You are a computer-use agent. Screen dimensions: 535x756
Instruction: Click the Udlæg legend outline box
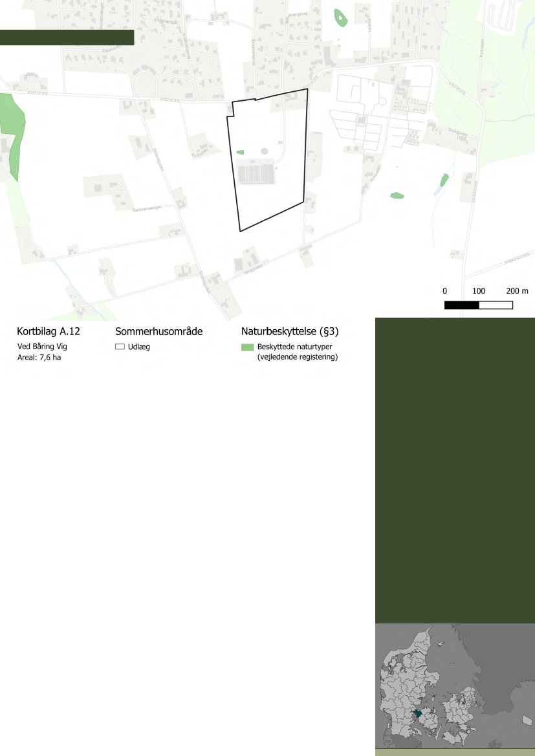[x=120, y=347]
